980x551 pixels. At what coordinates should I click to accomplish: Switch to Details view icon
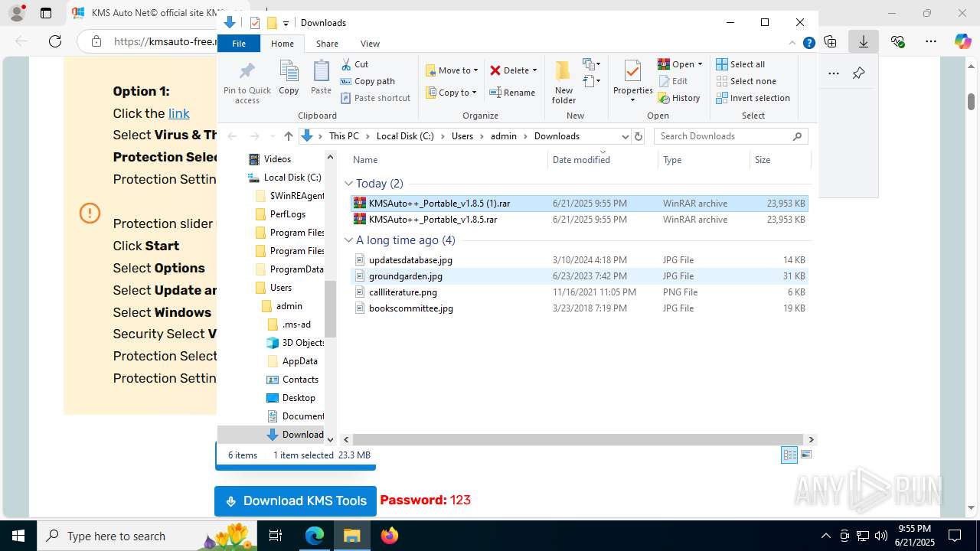pos(789,455)
